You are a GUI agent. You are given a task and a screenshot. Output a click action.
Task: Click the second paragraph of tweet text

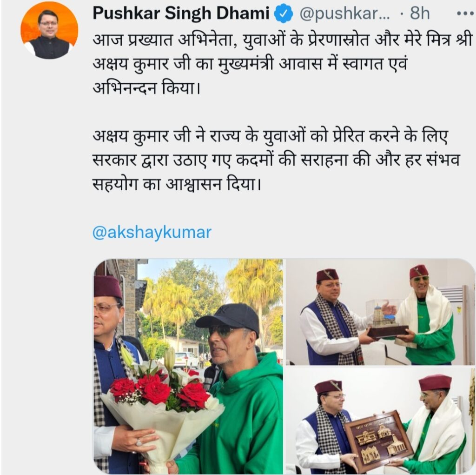tap(276, 160)
